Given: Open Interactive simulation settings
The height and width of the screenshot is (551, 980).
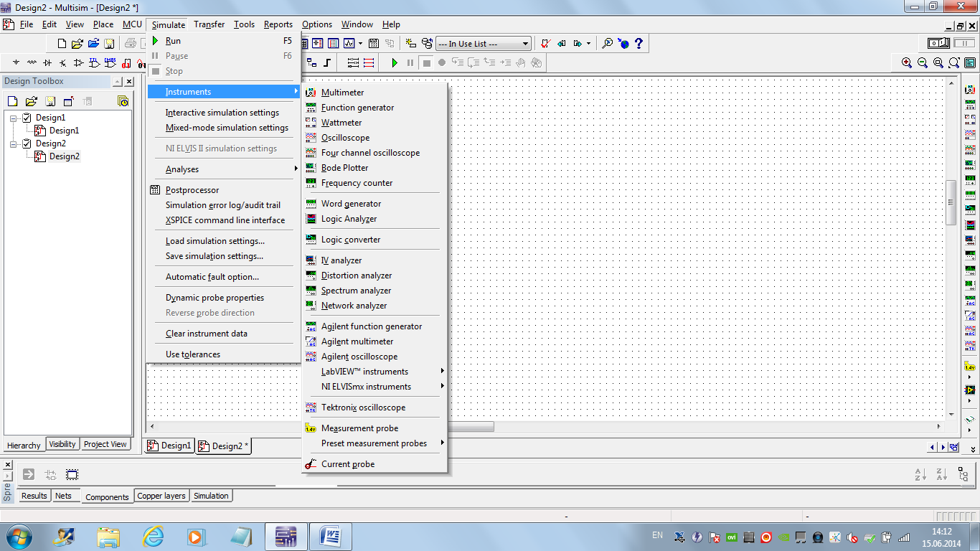Looking at the screenshot, I should click(x=224, y=113).
